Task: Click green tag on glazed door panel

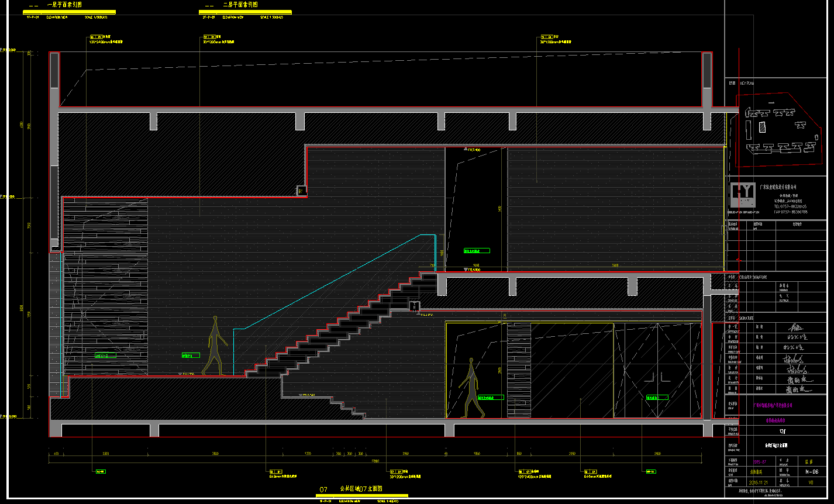Action: point(657,398)
